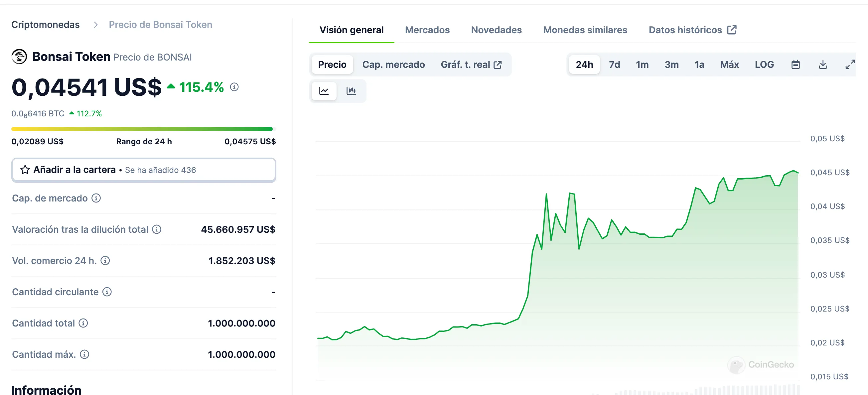Click info icon beside Valoración tras la dilución total
This screenshot has width=868, height=395.
pos(156,229)
